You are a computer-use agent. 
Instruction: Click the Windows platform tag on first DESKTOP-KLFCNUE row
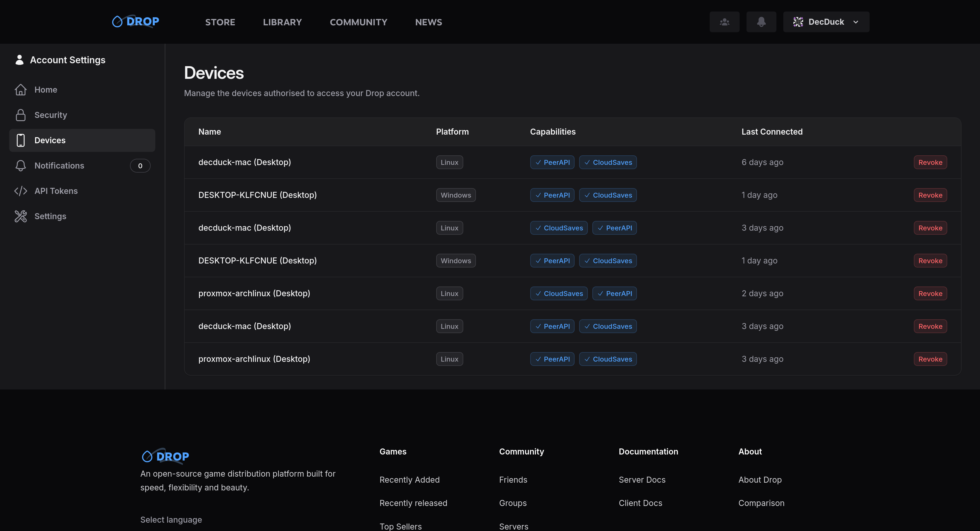455,195
